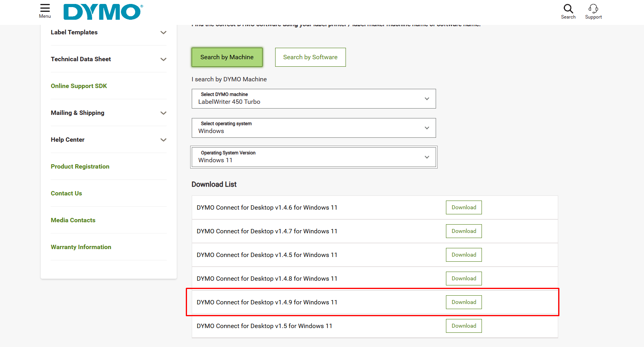Click the DYMO Connect v1.4.7 row title
Image resolution: width=644 pixels, height=347 pixels.
tap(267, 231)
